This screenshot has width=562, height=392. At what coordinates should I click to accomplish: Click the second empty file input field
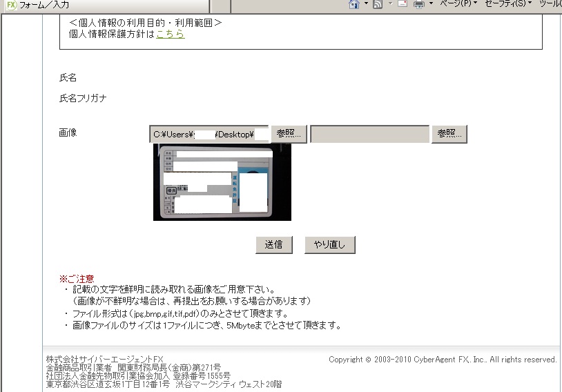(x=369, y=134)
